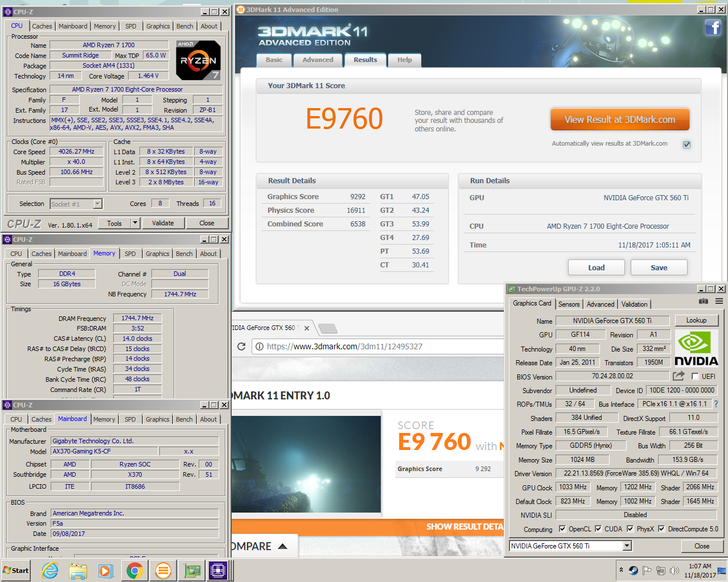Click the Facebook icon in 3DMark 11
The width and height of the screenshot is (728, 582).
[x=713, y=27]
